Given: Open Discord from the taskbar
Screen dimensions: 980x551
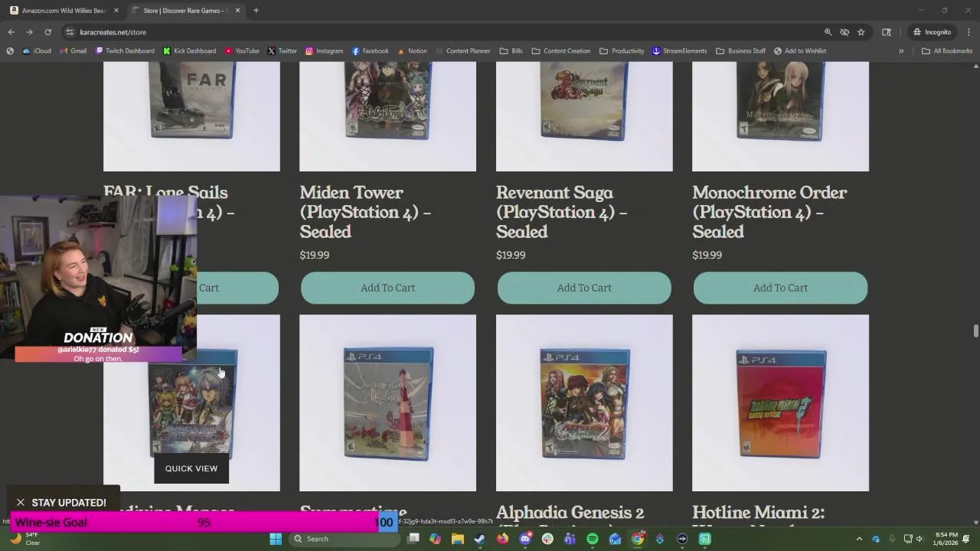Looking at the screenshot, I should tap(525, 539).
